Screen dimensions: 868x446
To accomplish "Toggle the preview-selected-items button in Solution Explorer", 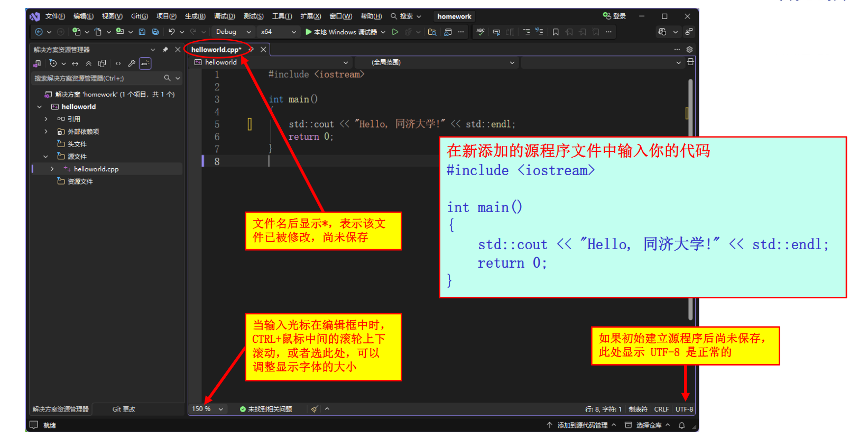I will (x=145, y=63).
